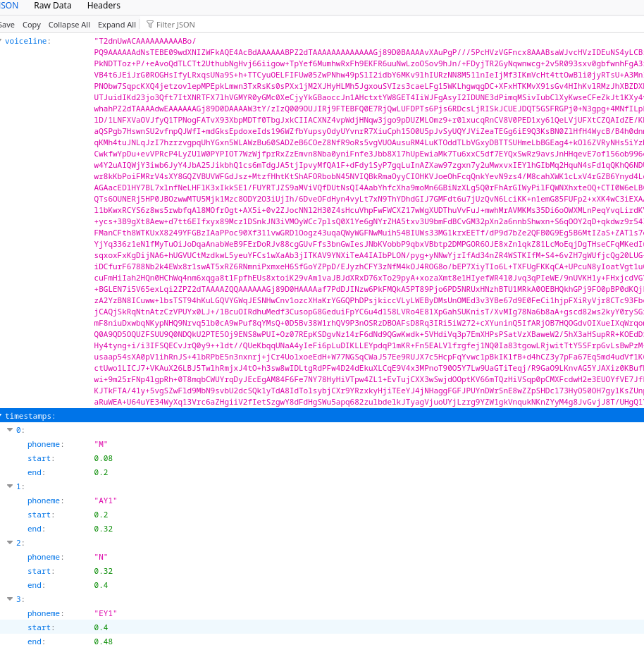Collapse timestamps item 2
The image size is (644, 645).
tap(10, 543)
